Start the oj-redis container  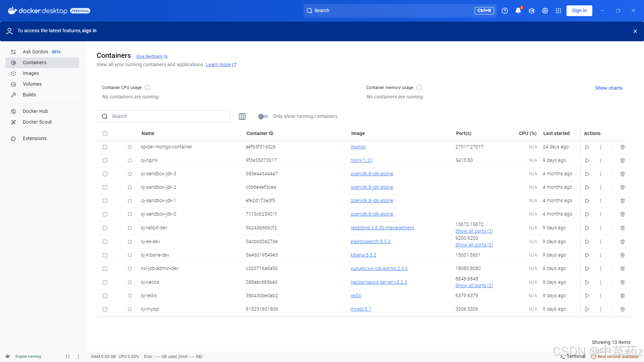coord(587,296)
